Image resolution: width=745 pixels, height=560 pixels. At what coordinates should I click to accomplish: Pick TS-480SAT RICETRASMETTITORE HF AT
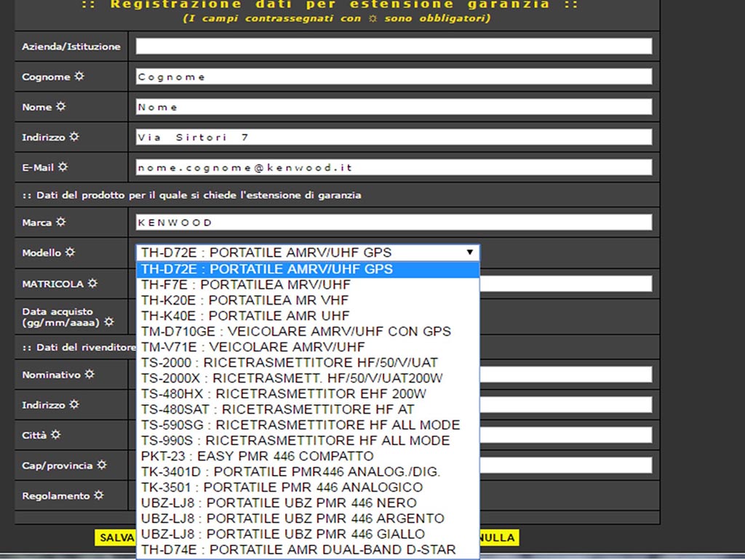pyautogui.click(x=277, y=409)
